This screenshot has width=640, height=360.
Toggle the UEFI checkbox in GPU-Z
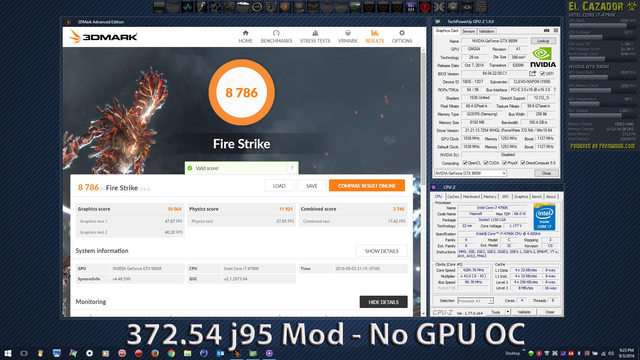[x=542, y=74]
